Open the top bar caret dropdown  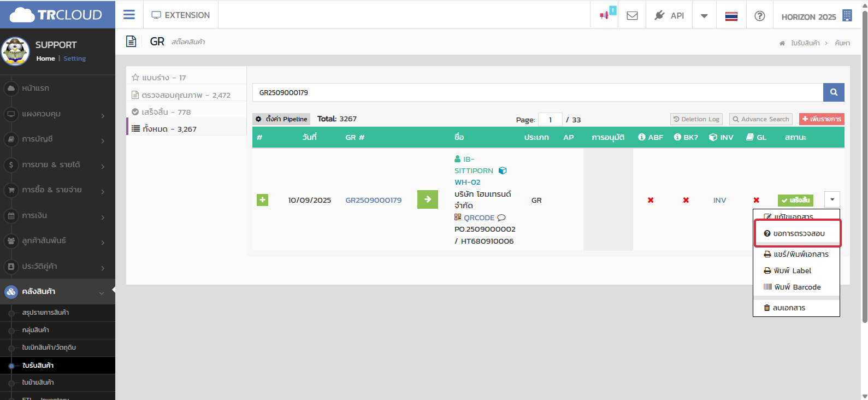click(704, 16)
